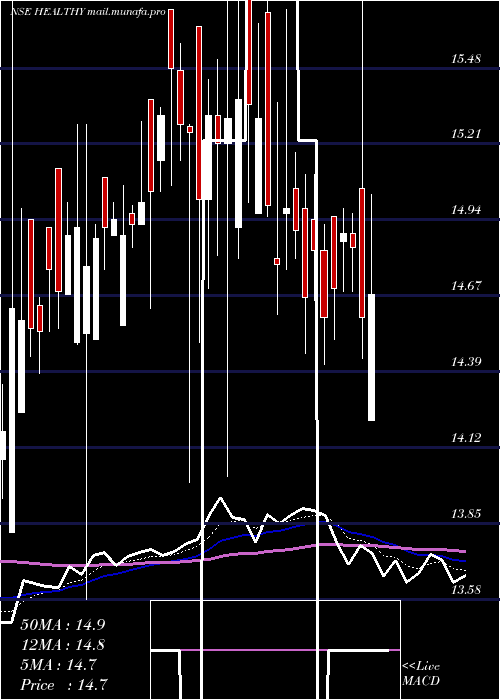Click the Price : 14.7 readout
The height and width of the screenshot is (700, 500).
(x=64, y=685)
